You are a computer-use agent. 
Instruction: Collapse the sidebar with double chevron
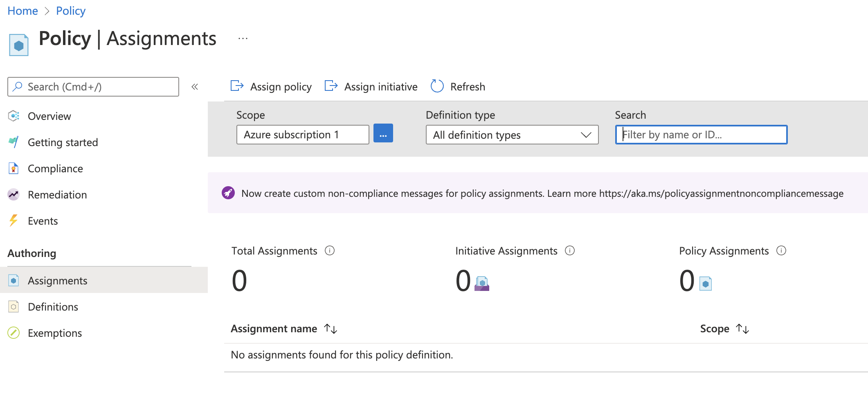pos(195,87)
